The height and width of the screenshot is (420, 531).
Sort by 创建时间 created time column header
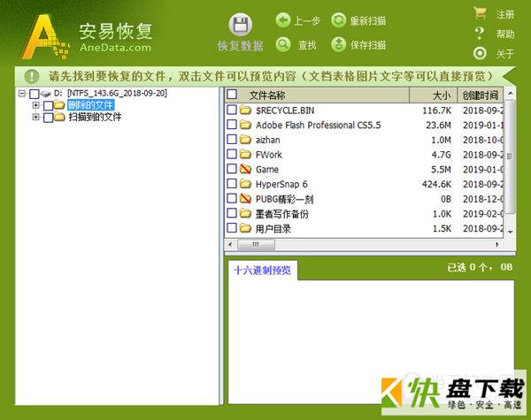coord(481,95)
